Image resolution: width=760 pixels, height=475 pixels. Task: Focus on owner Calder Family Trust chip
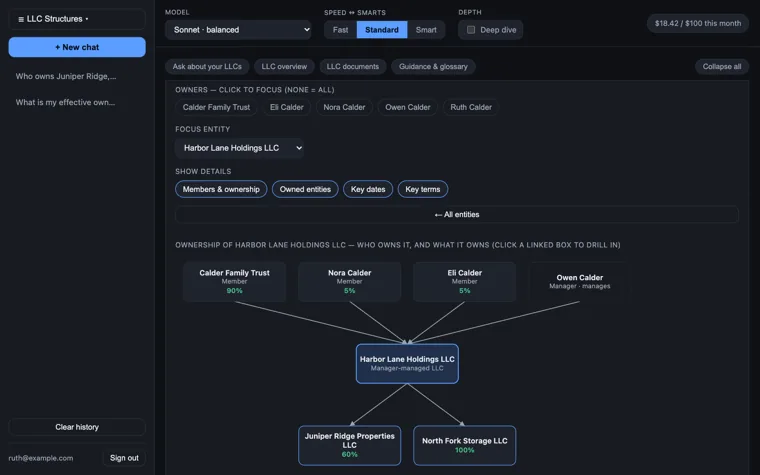coord(216,107)
